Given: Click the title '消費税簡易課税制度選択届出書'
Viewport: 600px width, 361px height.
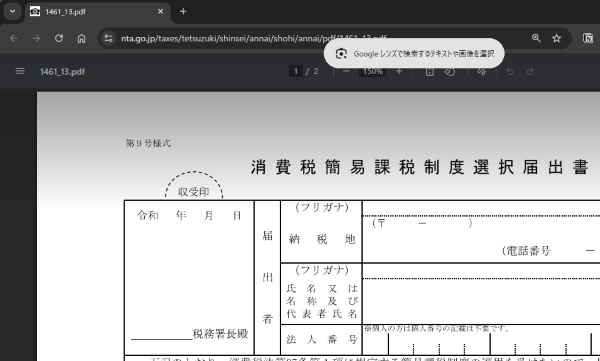Looking at the screenshot, I should 420,167.
